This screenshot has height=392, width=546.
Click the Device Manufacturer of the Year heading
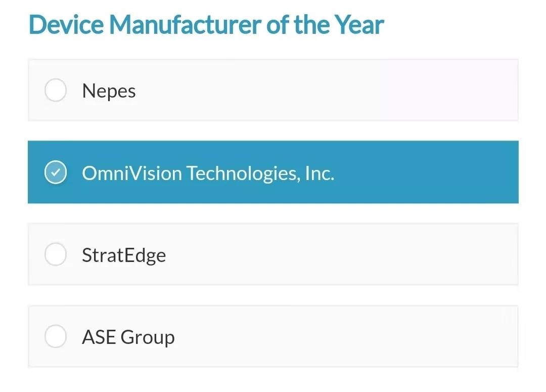pyautogui.click(x=206, y=24)
